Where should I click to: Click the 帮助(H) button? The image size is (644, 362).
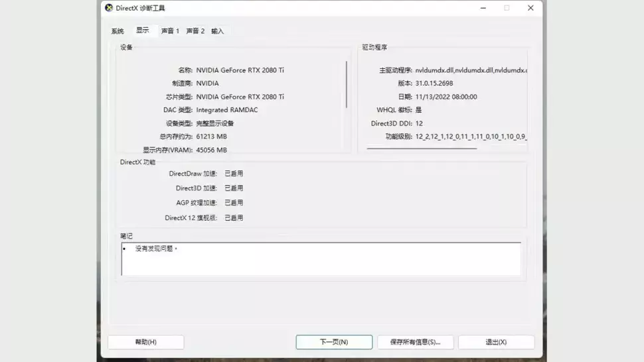pyautogui.click(x=146, y=342)
